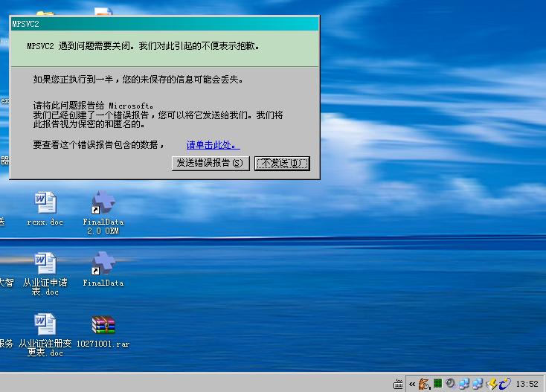Open the 请单击此处 link for report data
The height and width of the screenshot is (392, 546).
click(x=213, y=145)
